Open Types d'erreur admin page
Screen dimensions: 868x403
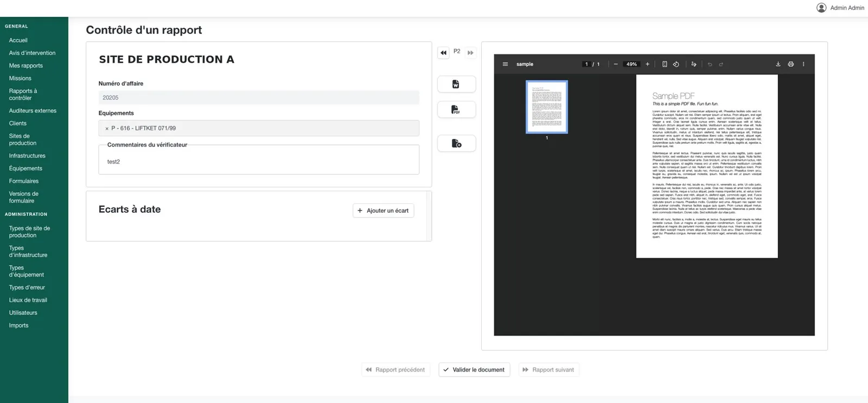27,287
